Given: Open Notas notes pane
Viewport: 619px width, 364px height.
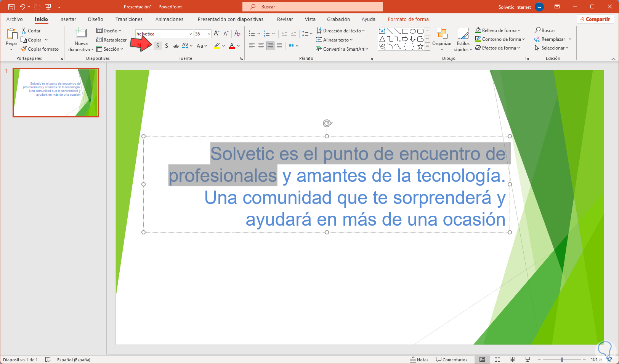Looking at the screenshot, I should tap(419, 359).
